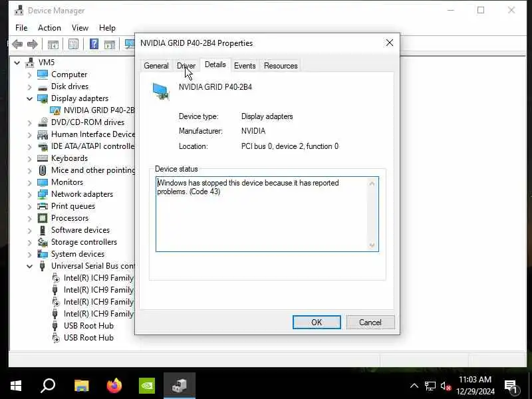Screen dimensions: 532x399
Task: Open the toolbar Properties icon
Action: 74,44
